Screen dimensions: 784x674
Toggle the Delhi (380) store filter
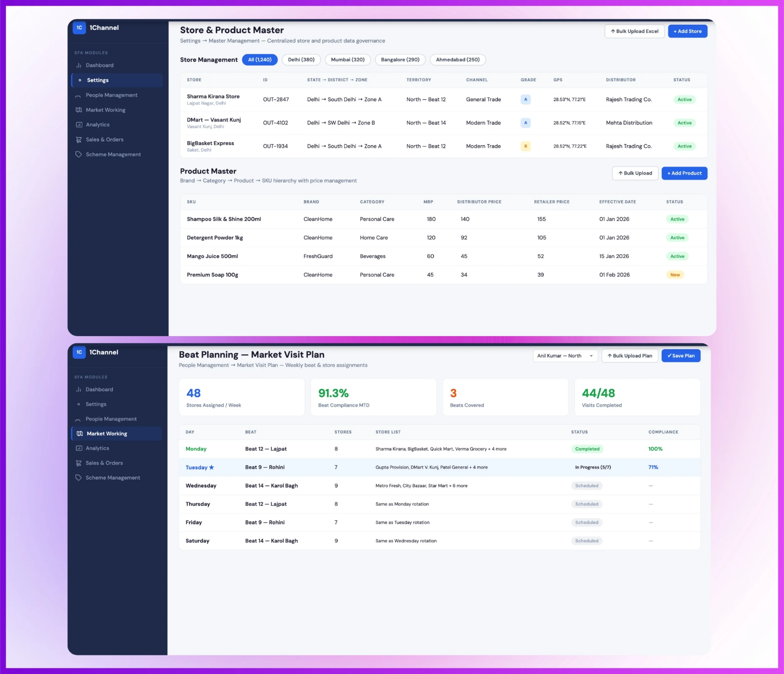point(301,59)
